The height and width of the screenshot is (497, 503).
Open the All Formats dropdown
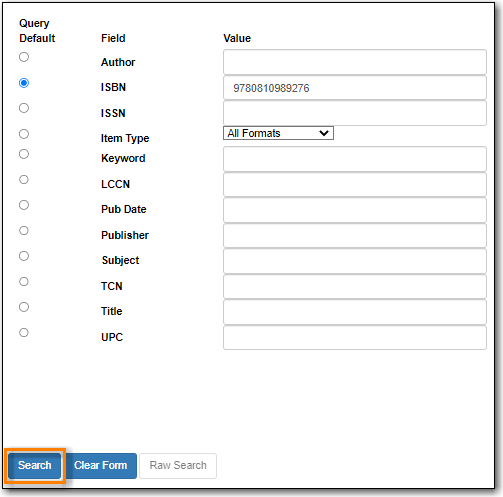coord(278,133)
